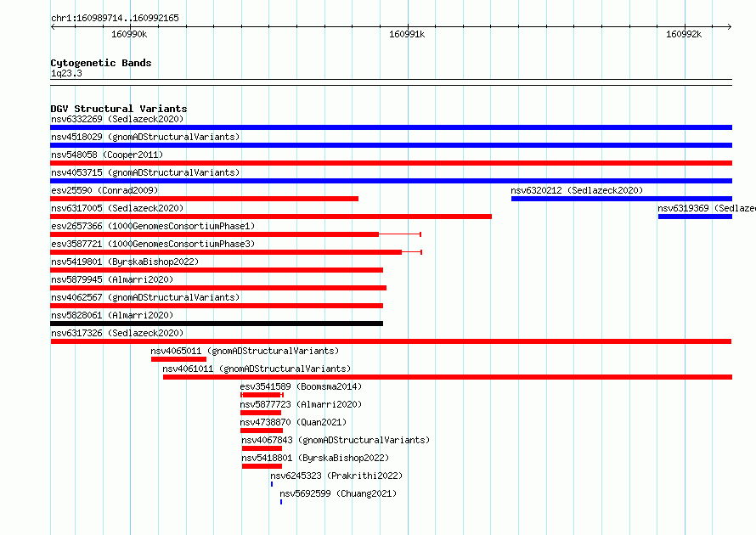Click the Cytogenetic Bands track title
The height and width of the screenshot is (535, 756).
click(x=101, y=63)
